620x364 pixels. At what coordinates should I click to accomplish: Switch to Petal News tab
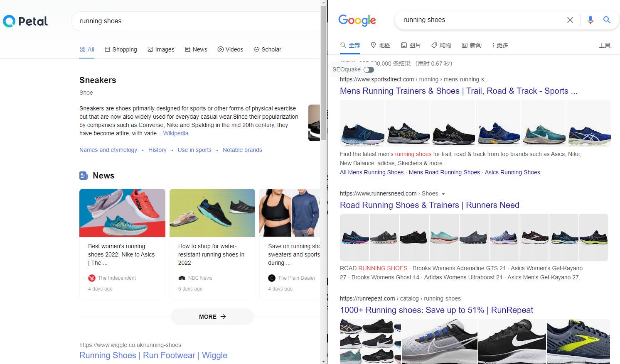(196, 49)
